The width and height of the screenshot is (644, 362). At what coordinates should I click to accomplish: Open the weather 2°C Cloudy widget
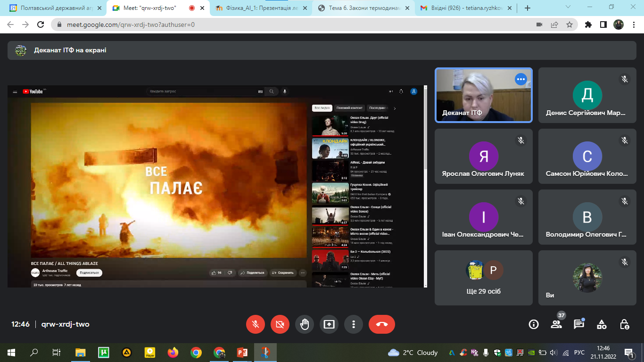[x=413, y=352]
